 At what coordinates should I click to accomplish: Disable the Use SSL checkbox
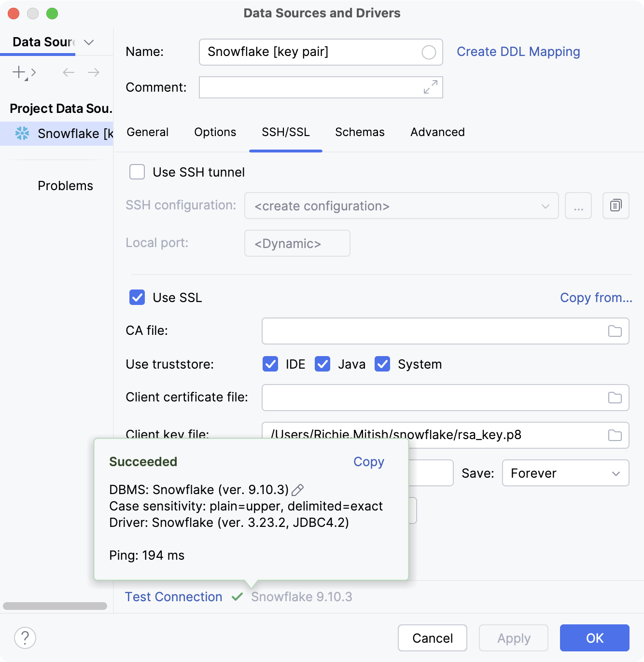point(137,298)
